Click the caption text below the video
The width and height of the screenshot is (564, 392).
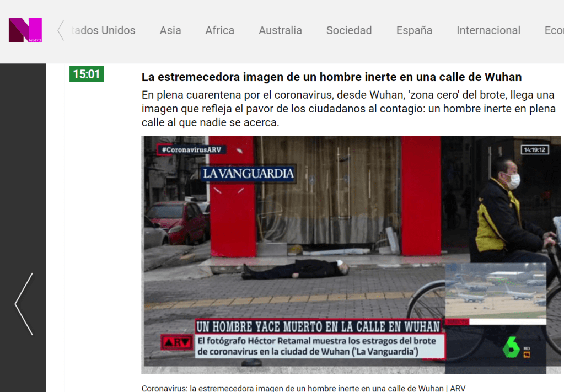(x=303, y=388)
